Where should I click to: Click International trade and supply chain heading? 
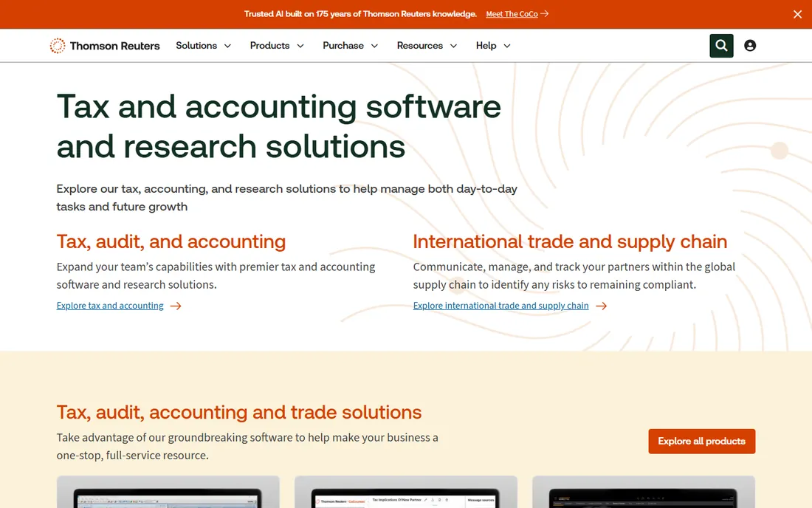570,242
